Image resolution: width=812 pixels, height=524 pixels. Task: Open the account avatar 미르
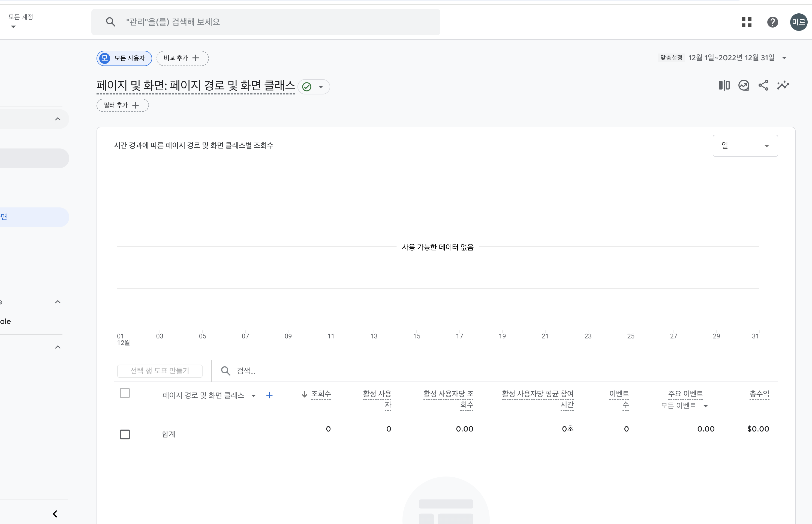[798, 22]
